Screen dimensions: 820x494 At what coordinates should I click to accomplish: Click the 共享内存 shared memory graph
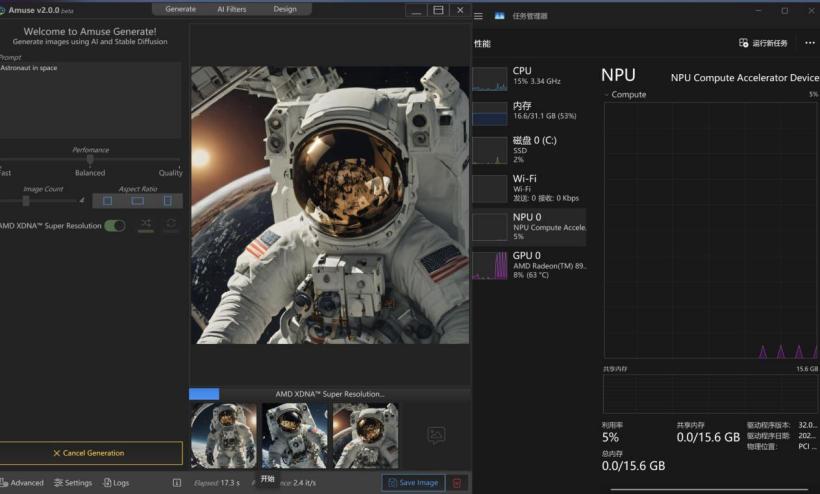pos(711,394)
